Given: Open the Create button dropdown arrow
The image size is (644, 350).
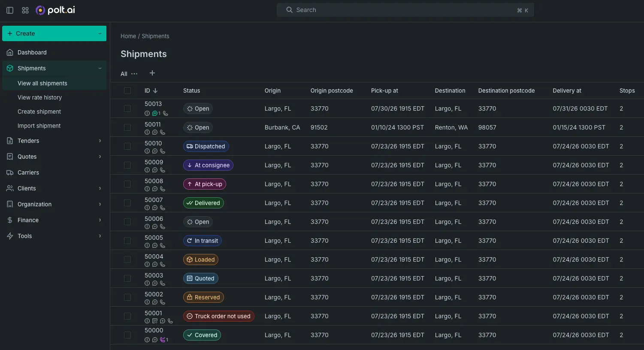Looking at the screenshot, I should [x=100, y=33].
